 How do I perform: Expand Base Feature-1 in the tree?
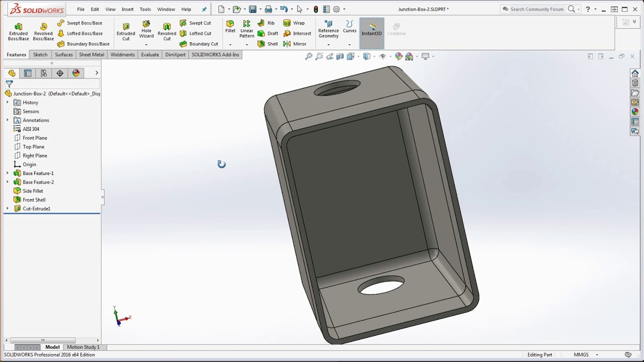point(8,173)
